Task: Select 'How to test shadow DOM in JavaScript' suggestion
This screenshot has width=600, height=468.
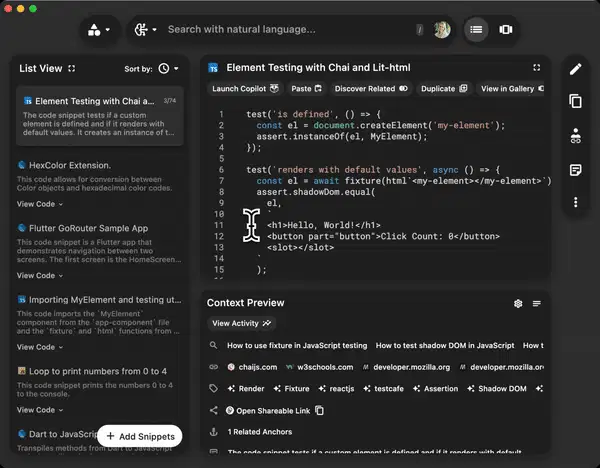Action: coord(445,346)
